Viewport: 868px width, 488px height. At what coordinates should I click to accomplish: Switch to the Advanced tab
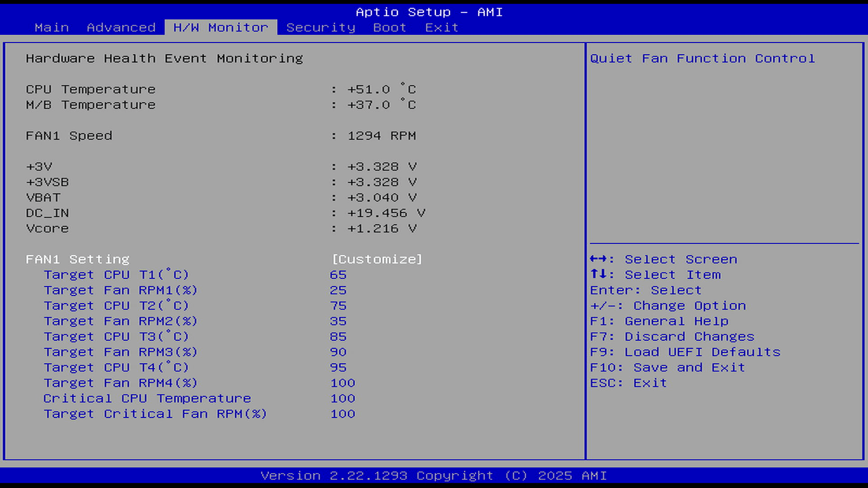pyautogui.click(x=121, y=28)
